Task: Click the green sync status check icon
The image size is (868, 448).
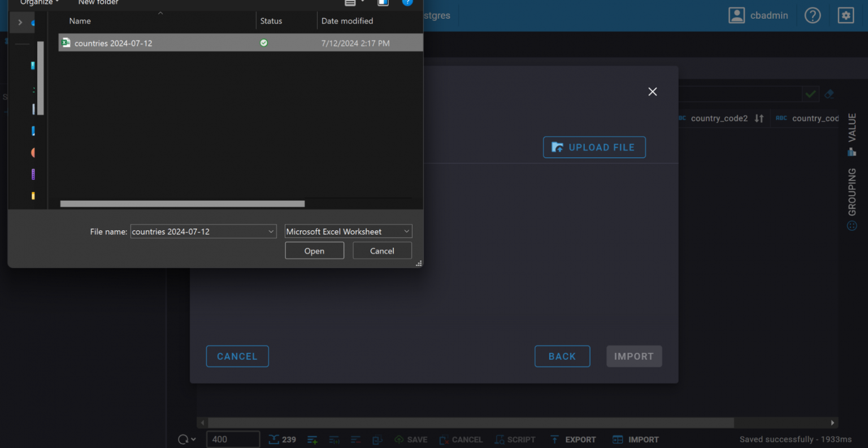Action: (263, 42)
